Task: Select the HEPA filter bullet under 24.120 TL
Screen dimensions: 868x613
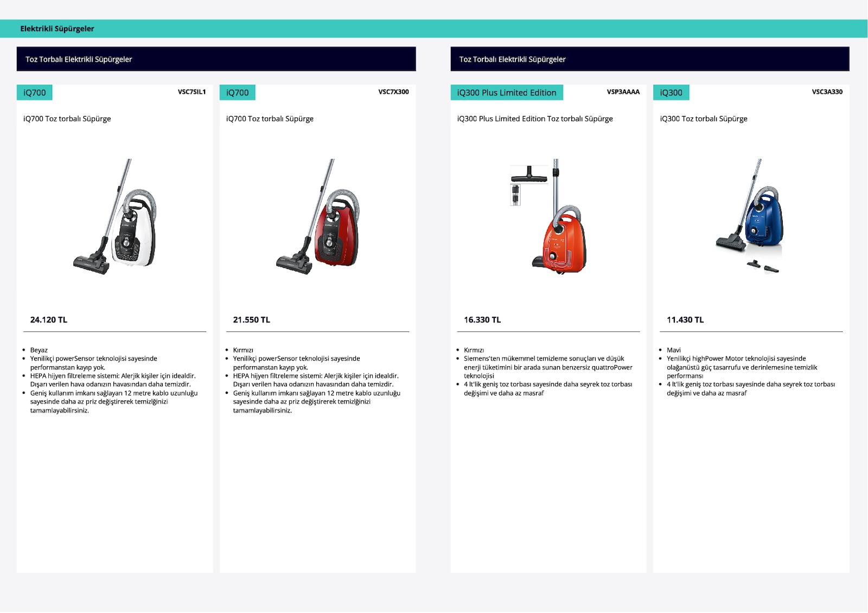Action: point(113,380)
